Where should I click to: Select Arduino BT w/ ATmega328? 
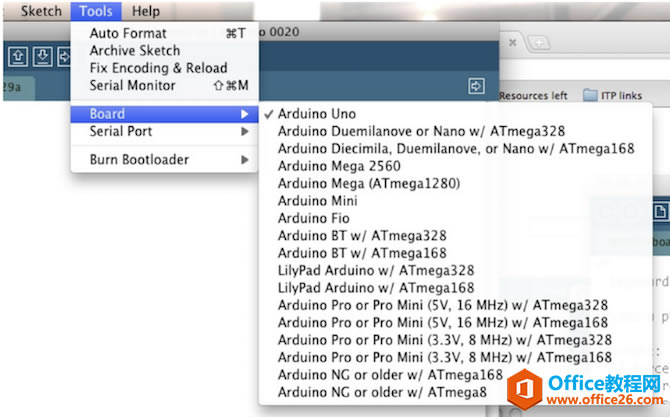pyautogui.click(x=455, y=236)
